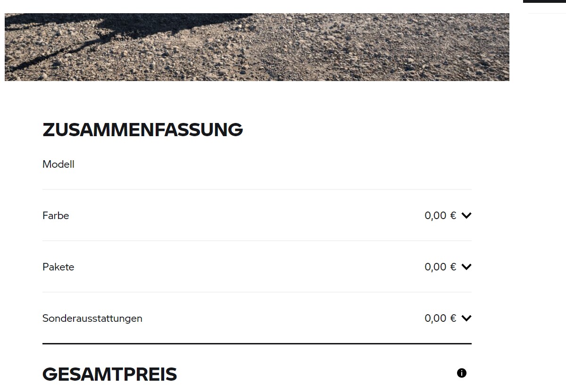The width and height of the screenshot is (566, 392).
Task: Select the Pakete row label
Action: click(x=58, y=267)
